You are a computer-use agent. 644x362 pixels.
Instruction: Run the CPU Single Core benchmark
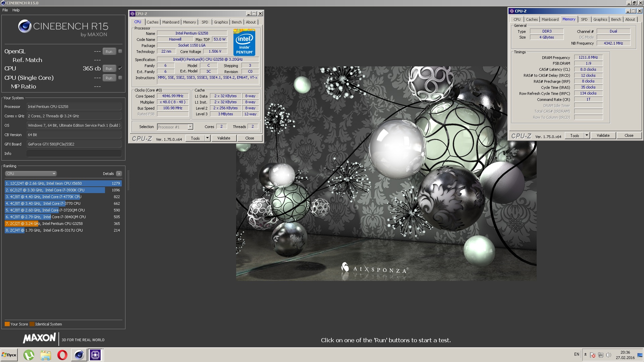(109, 78)
